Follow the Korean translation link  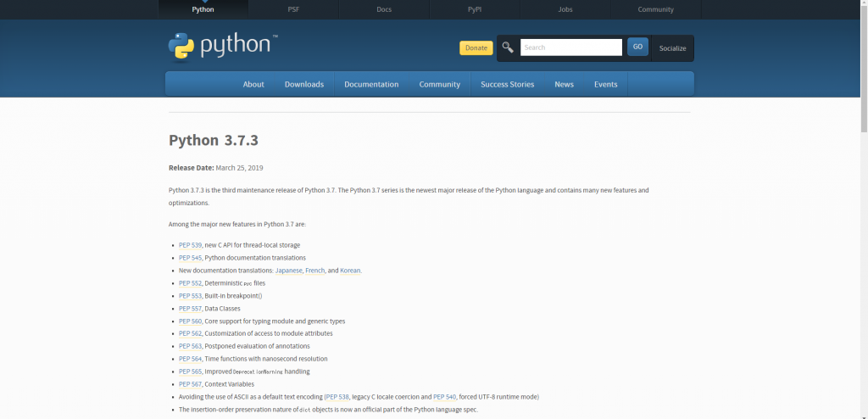pos(350,271)
